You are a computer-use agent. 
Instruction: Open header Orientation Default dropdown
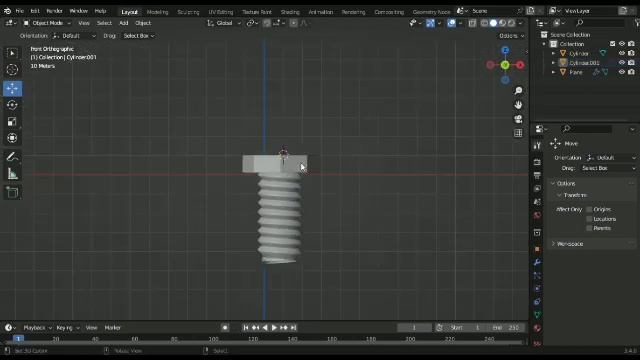75,36
